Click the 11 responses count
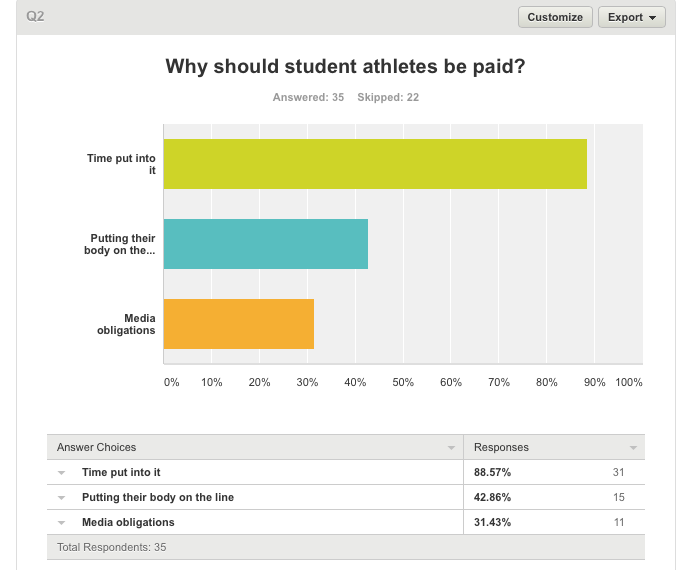The height and width of the screenshot is (570, 685). click(x=618, y=523)
